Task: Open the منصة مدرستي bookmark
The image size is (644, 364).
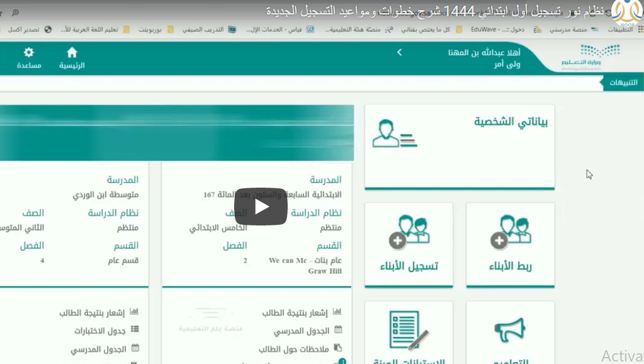Action: click(x=568, y=30)
